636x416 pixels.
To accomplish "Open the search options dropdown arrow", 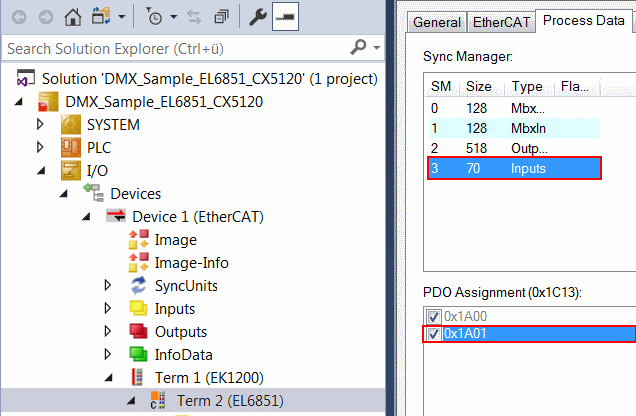I will [x=377, y=48].
